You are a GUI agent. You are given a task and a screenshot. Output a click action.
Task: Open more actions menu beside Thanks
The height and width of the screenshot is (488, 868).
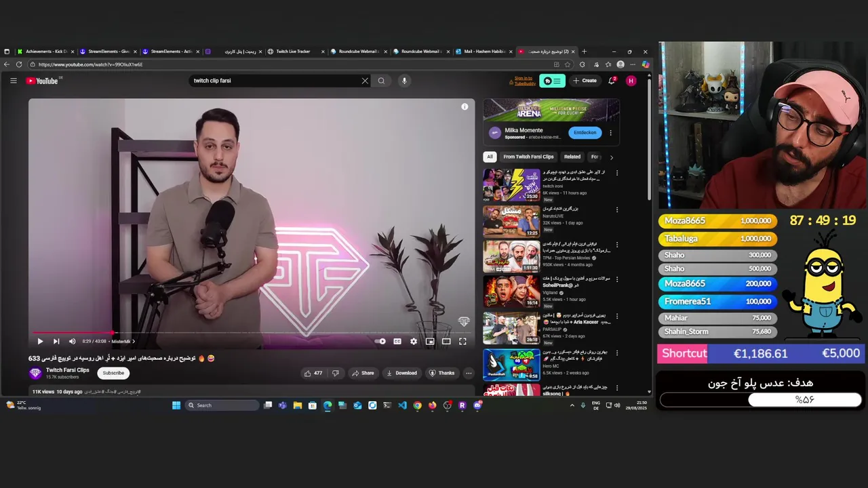tap(468, 373)
